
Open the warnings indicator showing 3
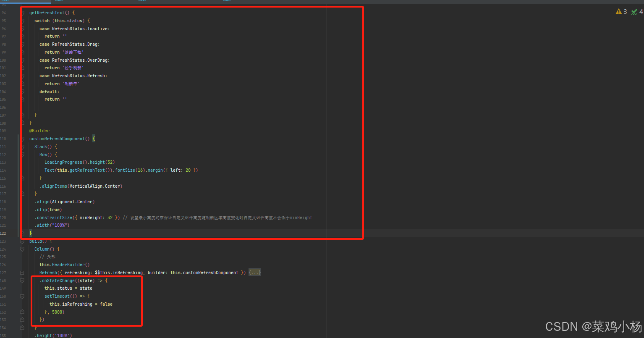point(621,12)
